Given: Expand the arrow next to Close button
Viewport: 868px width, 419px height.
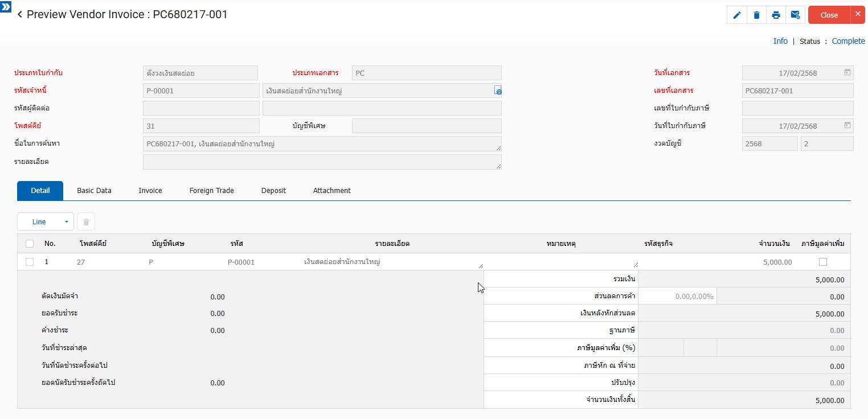Looking at the screenshot, I should (x=858, y=15).
